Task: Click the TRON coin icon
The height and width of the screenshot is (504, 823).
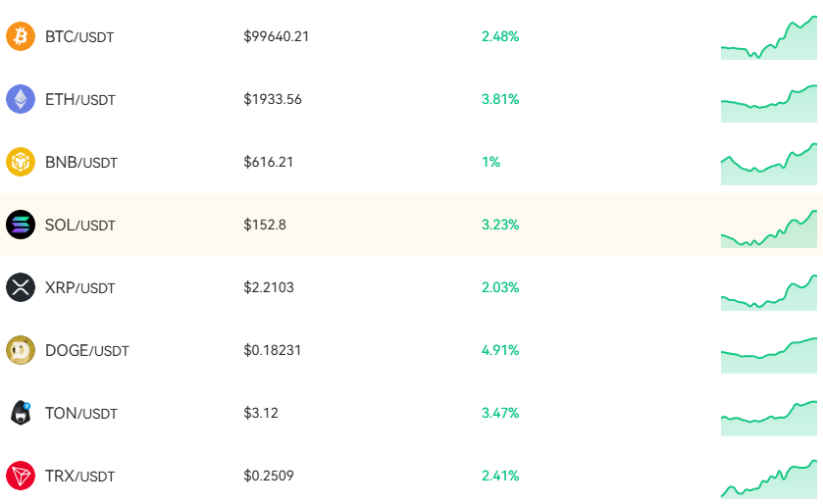Action: (21, 476)
